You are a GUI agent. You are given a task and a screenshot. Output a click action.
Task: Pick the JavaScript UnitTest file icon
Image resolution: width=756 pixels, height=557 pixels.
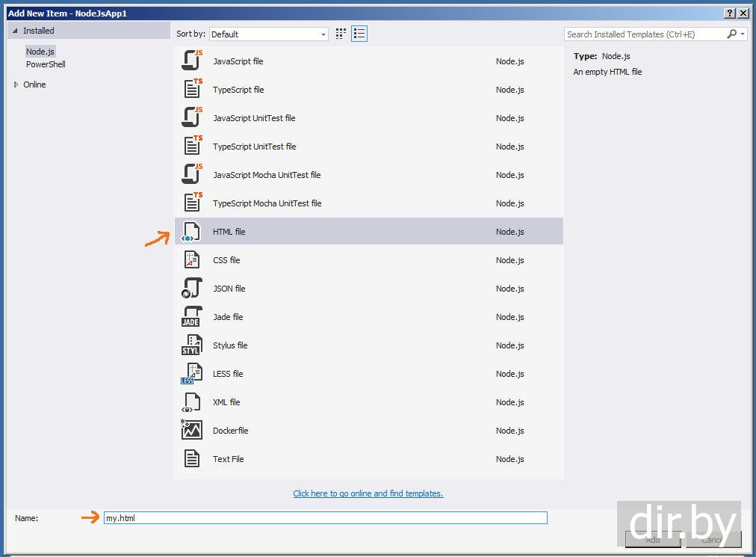click(192, 117)
